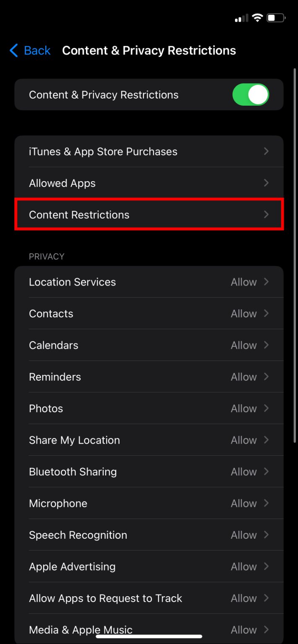This screenshot has width=298, height=644.
Task: Expand the Contacts privacy setting
Action: pyautogui.click(x=149, y=313)
